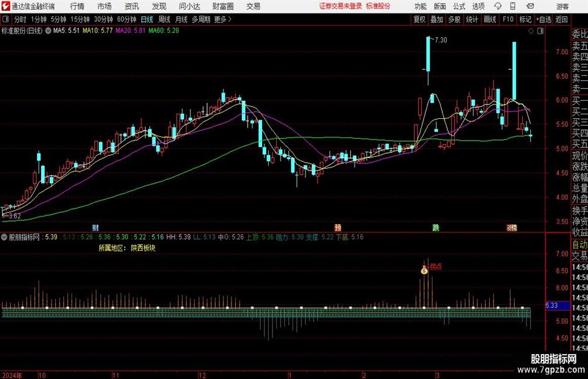The width and height of the screenshot is (588, 379).
Task: Add stock with the +自选 button
Action: click(x=544, y=19)
